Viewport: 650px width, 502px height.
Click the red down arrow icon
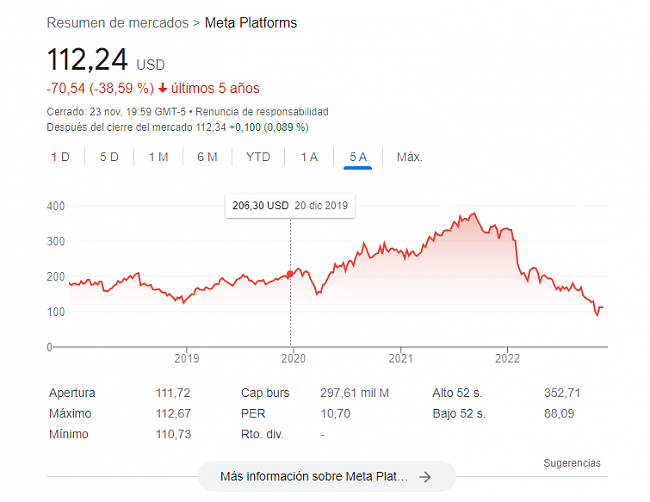tap(162, 88)
